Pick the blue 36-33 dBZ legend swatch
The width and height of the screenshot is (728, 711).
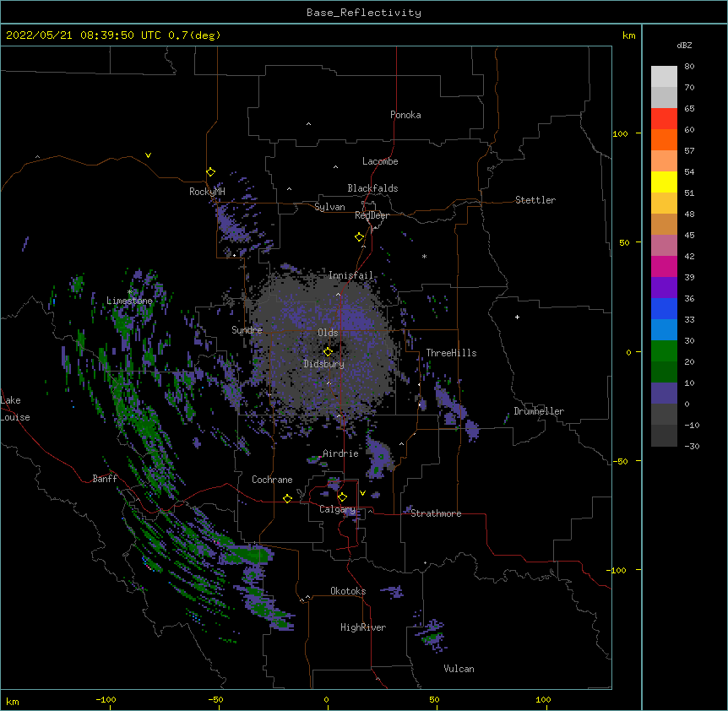tap(664, 308)
